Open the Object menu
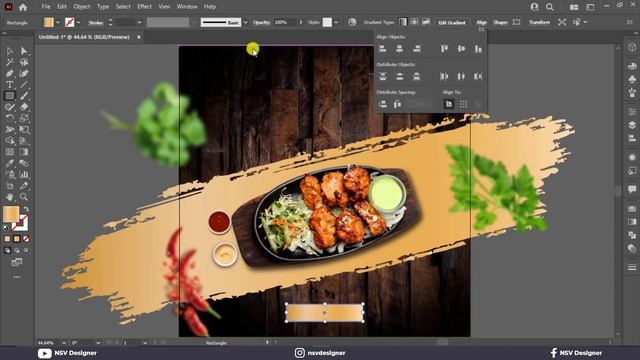This screenshot has width=640, height=360. pyautogui.click(x=82, y=7)
